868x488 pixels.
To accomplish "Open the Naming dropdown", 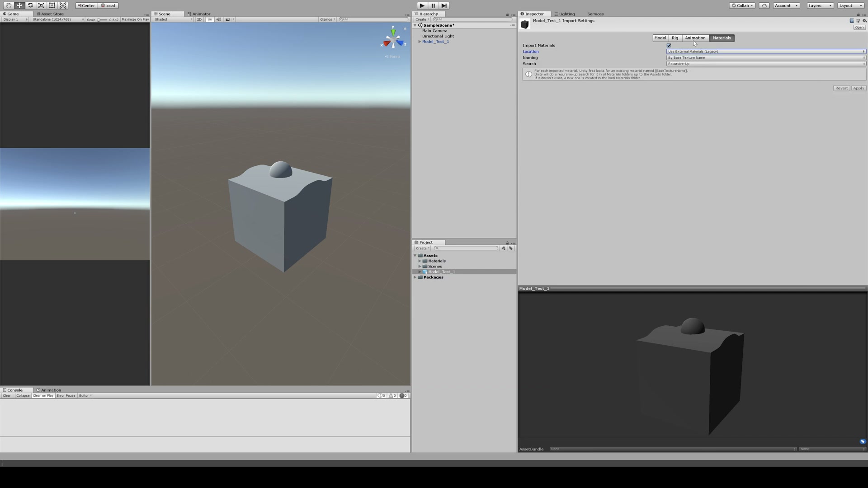I will [x=766, y=58].
